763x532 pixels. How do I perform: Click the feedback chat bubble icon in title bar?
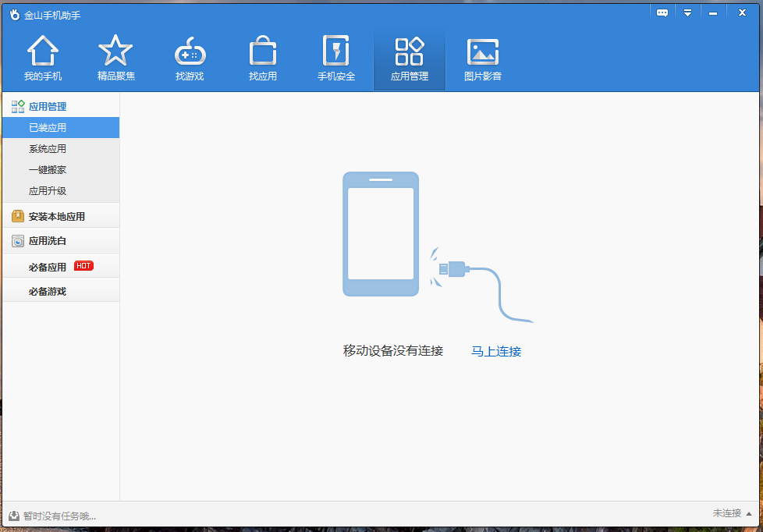(x=662, y=12)
